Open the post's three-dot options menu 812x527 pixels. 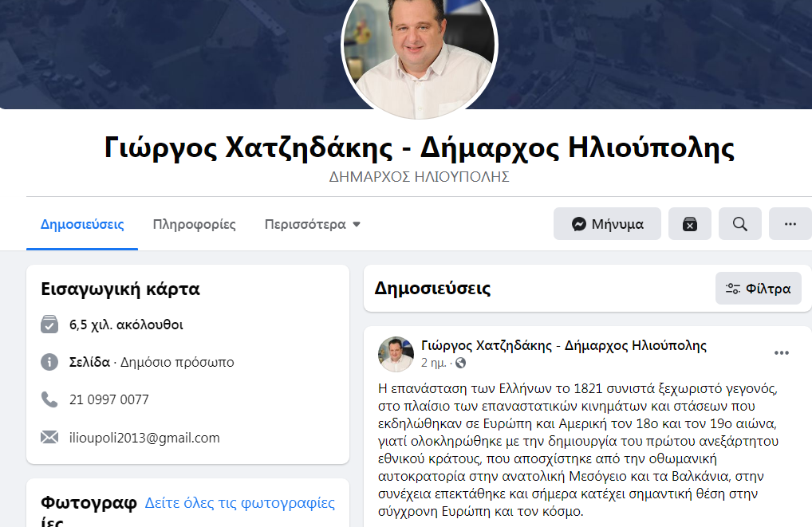[781, 353]
